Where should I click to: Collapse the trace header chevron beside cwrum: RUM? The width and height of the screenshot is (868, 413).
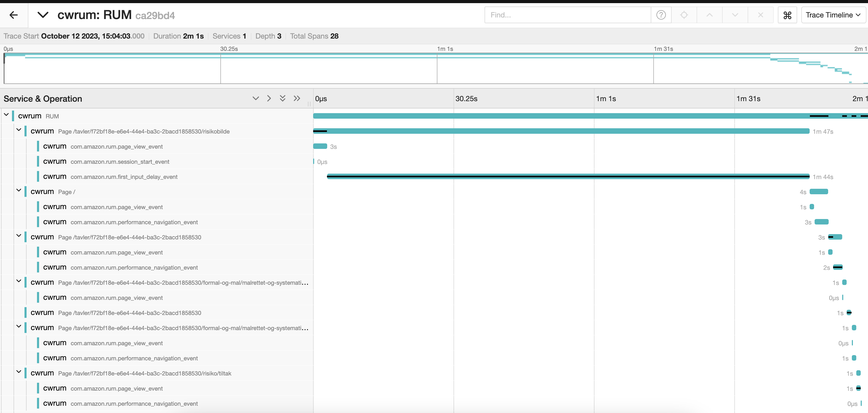[43, 15]
